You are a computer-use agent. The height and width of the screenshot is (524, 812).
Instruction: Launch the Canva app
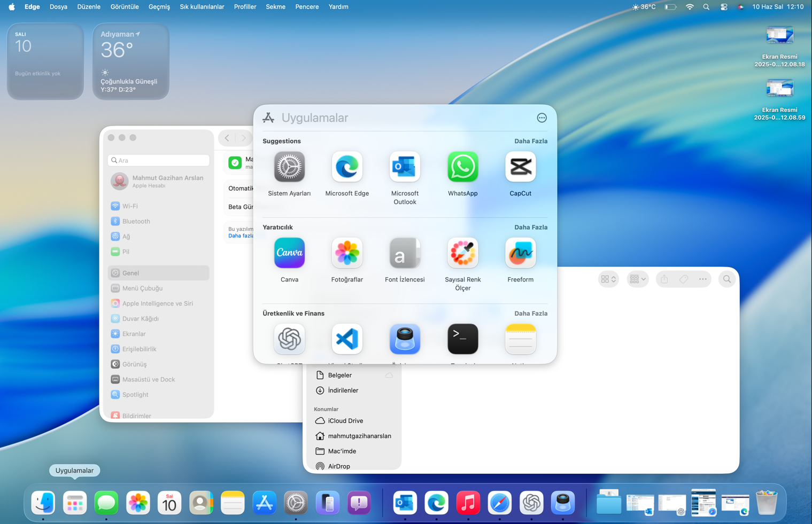[x=289, y=253]
